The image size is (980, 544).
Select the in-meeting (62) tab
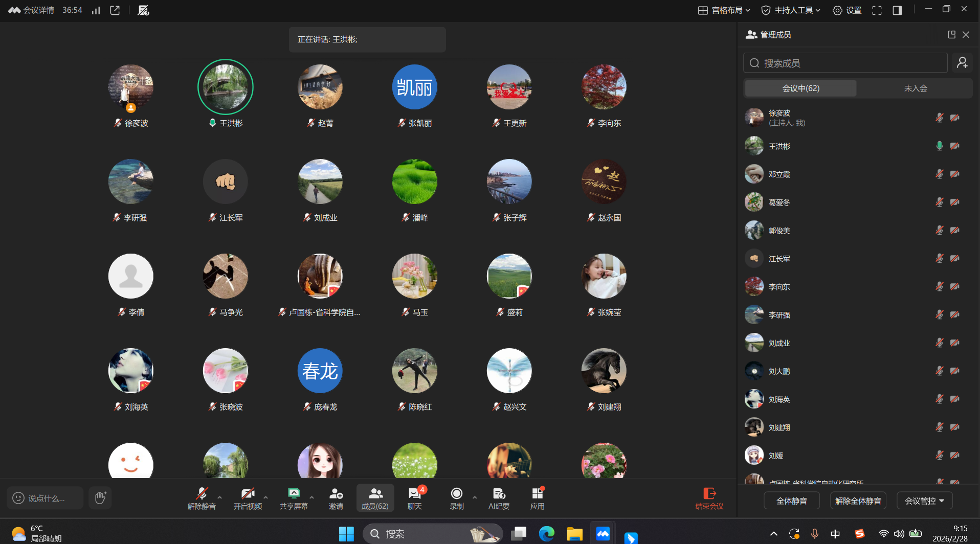tap(800, 88)
